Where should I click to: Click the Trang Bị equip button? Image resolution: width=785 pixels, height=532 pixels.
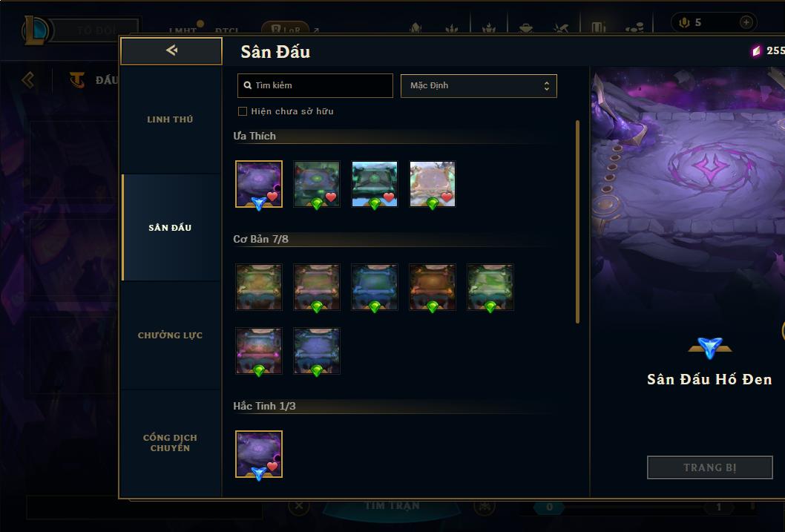click(x=710, y=467)
